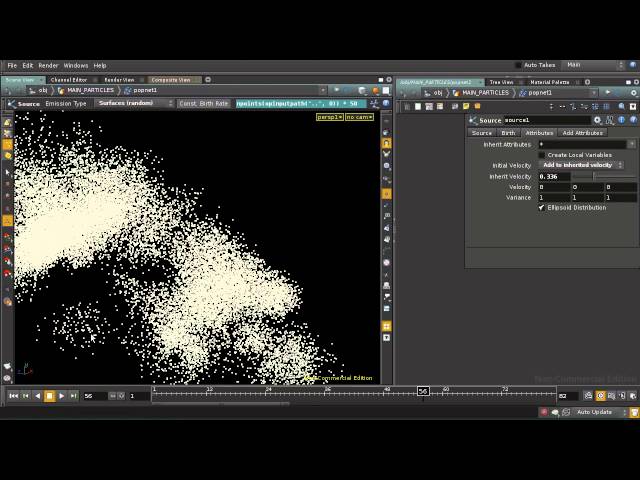Open the Windows menu
Viewport: 640px width, 480px height.
[x=76, y=65]
